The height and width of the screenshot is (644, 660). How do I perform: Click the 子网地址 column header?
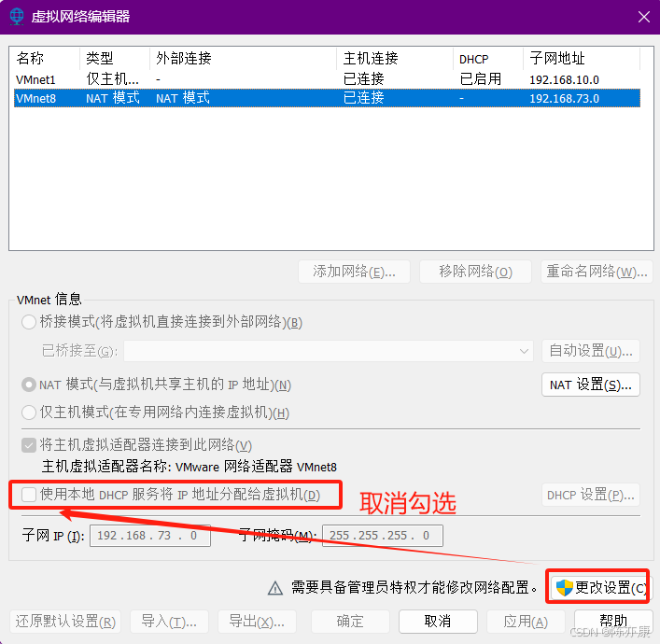(x=582, y=59)
